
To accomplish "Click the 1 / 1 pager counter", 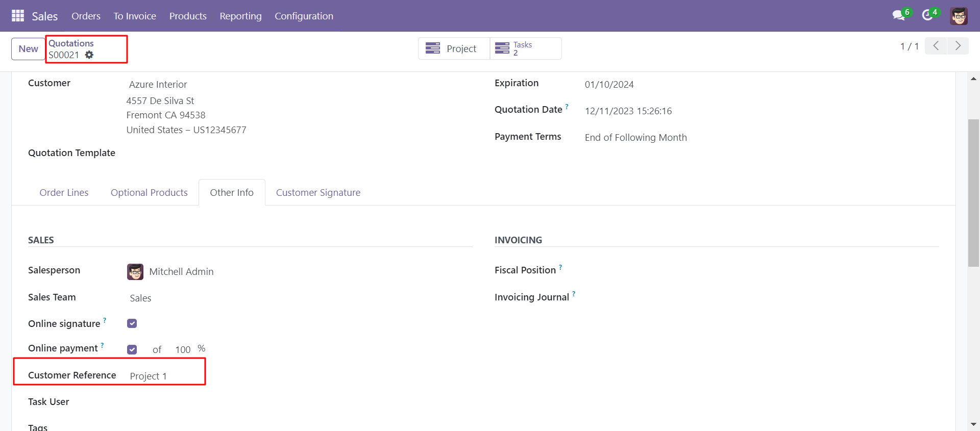I will point(909,46).
